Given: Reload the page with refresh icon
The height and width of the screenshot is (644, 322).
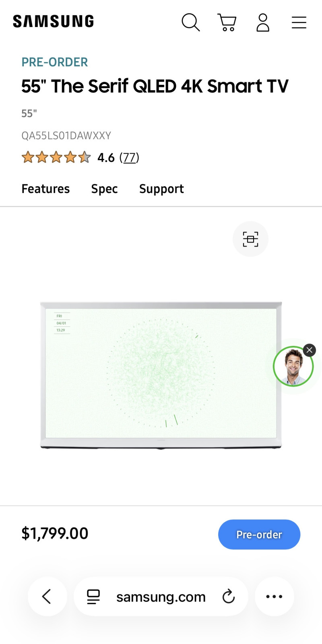Looking at the screenshot, I should [229, 597].
